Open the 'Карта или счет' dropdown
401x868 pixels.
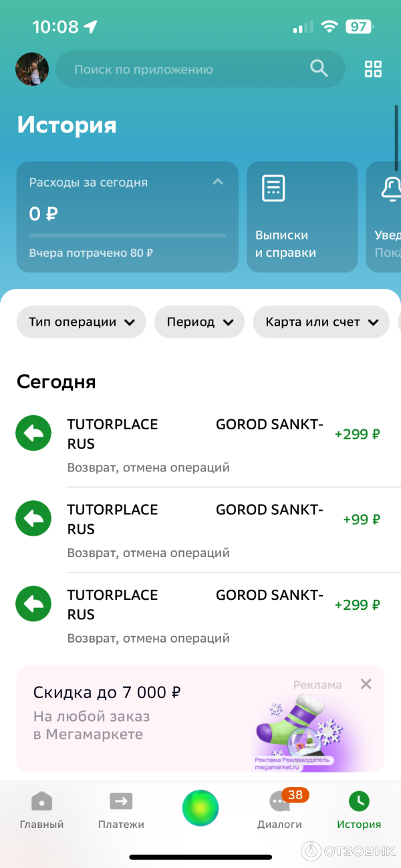[x=321, y=322]
